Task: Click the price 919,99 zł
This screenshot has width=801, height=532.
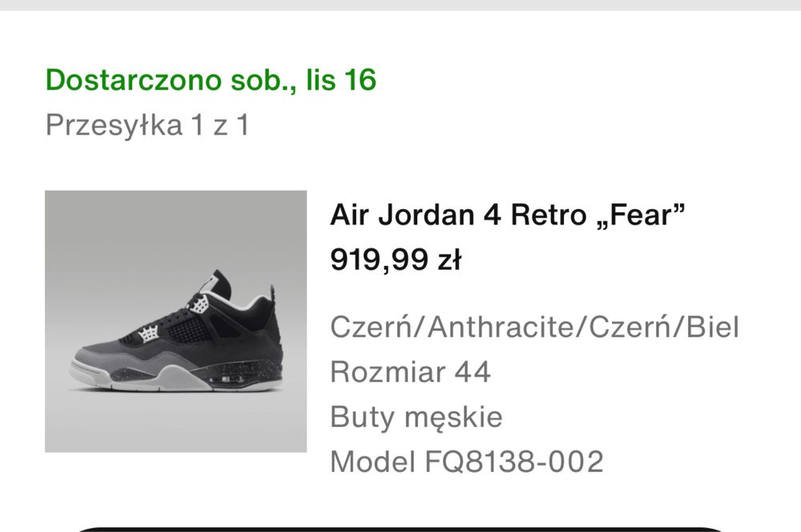Action: click(x=396, y=260)
